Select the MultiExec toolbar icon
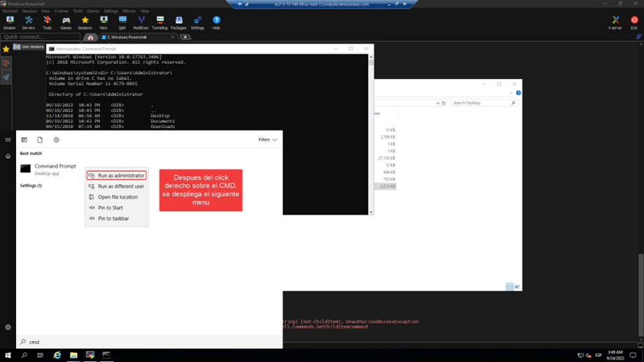644x362 pixels. click(141, 23)
